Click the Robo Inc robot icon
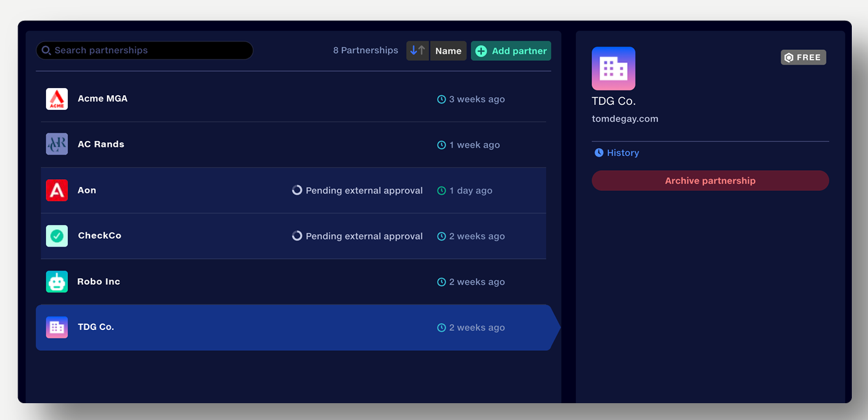Viewport: 868px width, 420px height. coord(57,282)
